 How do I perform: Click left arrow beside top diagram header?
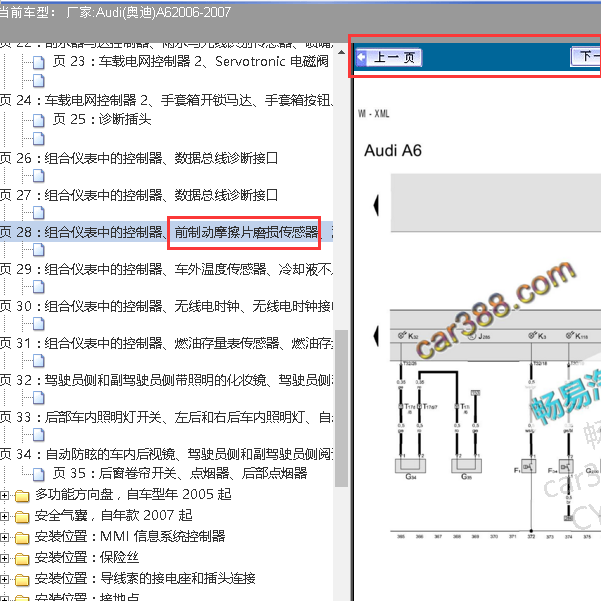[376, 205]
